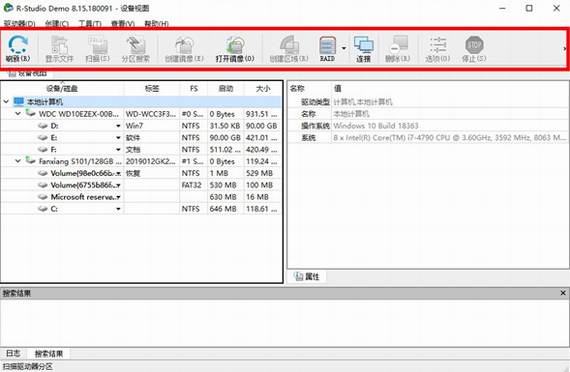The height and width of the screenshot is (372, 570).
Task: Open the 驱动器(D) menu
Action: 20,24
